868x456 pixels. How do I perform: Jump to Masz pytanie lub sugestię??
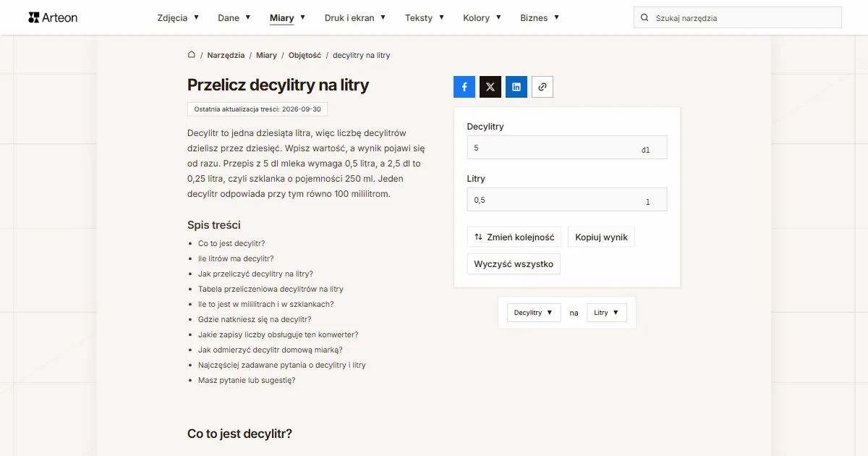point(247,380)
